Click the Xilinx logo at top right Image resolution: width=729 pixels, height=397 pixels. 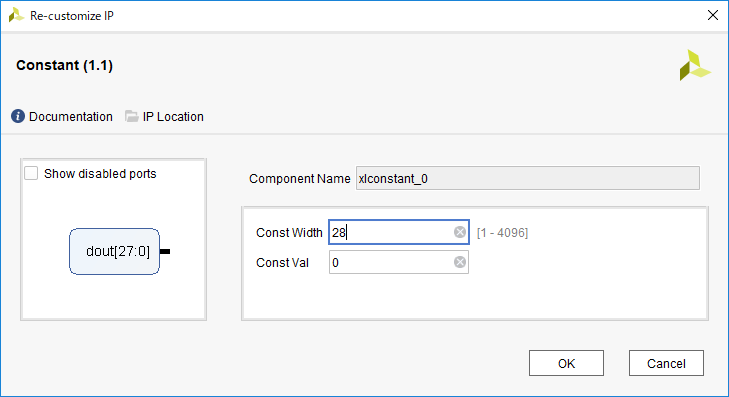coord(695,65)
